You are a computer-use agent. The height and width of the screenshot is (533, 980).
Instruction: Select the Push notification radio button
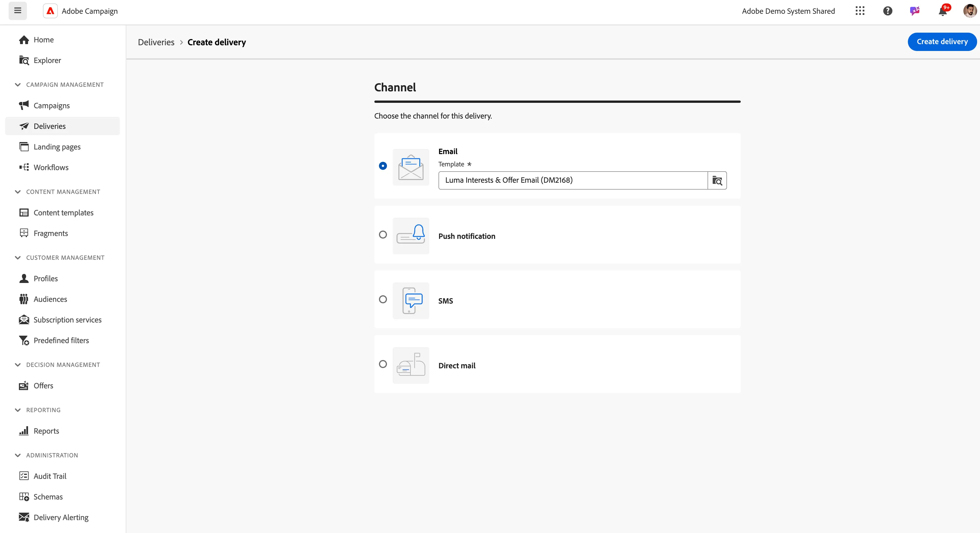(x=383, y=235)
